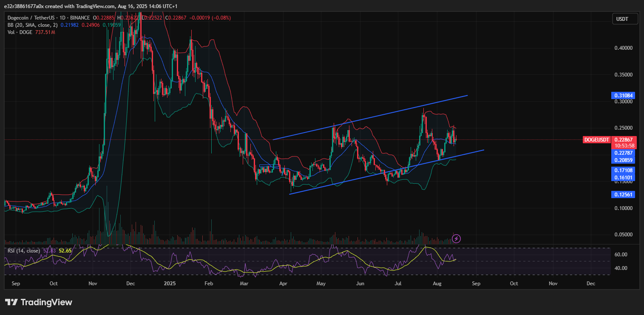Click the Apr label on time axis
644x315 pixels.
click(283, 283)
